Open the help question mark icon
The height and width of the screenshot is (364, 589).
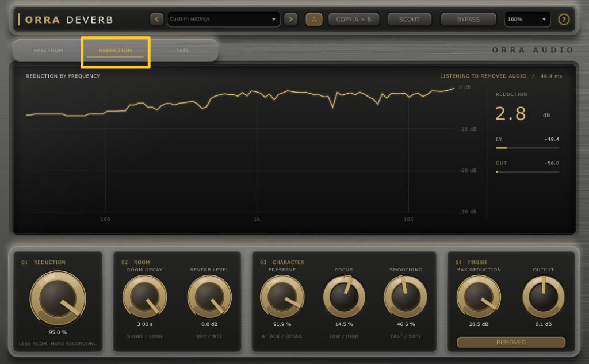(564, 19)
